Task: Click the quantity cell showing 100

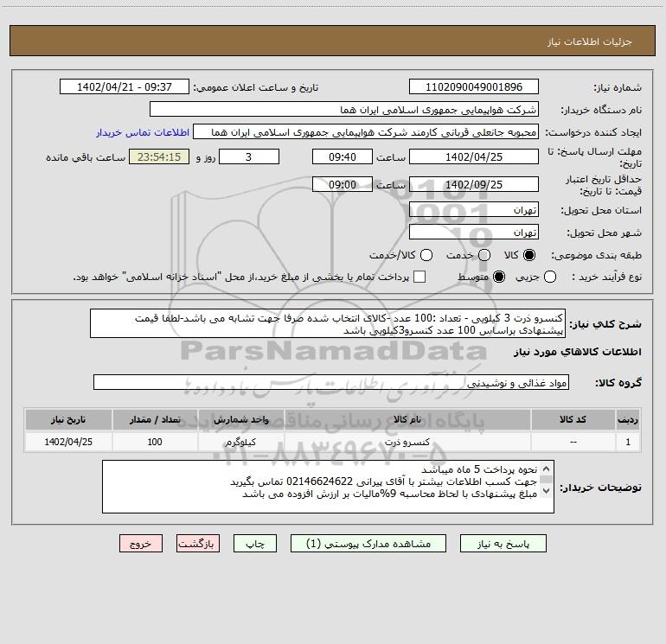Action: (155, 442)
